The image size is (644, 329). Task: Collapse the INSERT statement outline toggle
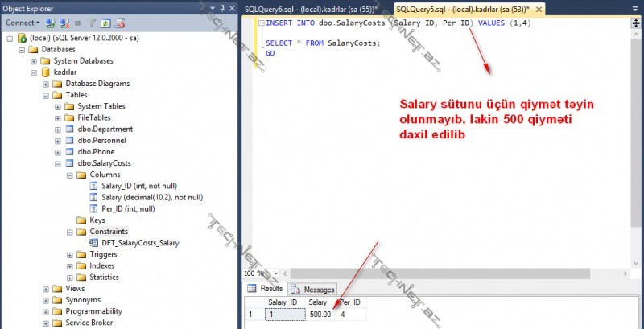pyautogui.click(x=261, y=23)
